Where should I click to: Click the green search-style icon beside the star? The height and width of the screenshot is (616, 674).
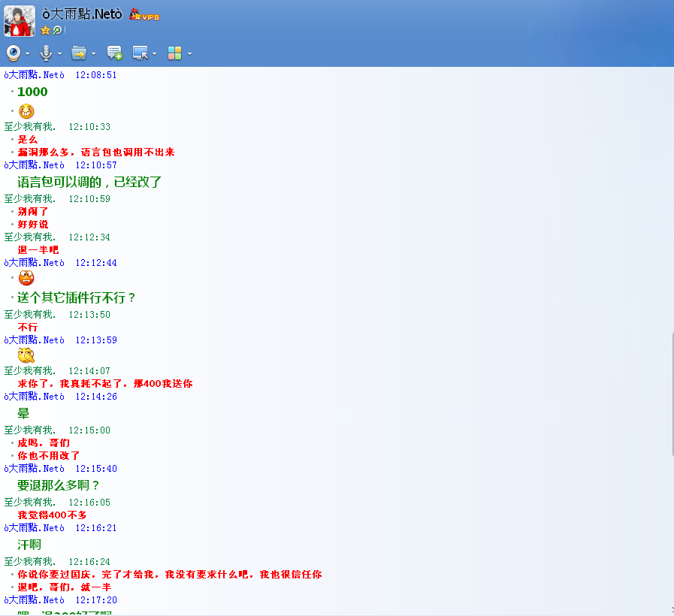[x=57, y=31]
